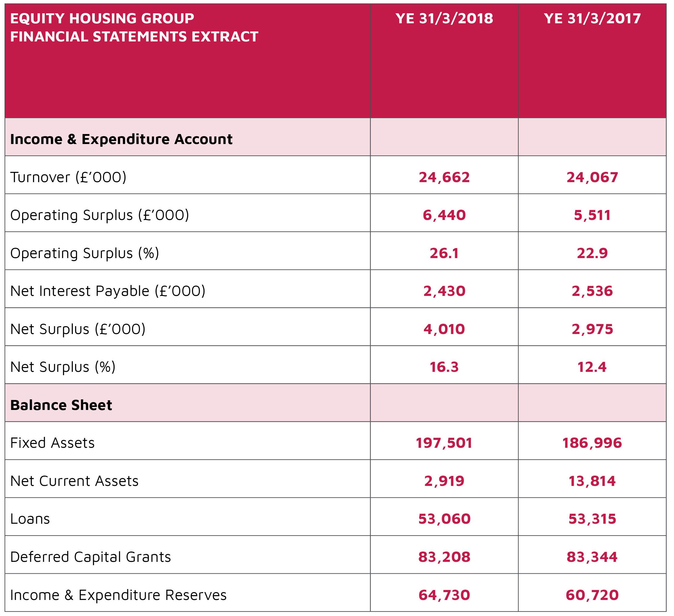The width and height of the screenshot is (674, 616).
Task: Select the 2017 net current assets value 13,814
Action: 593,481
